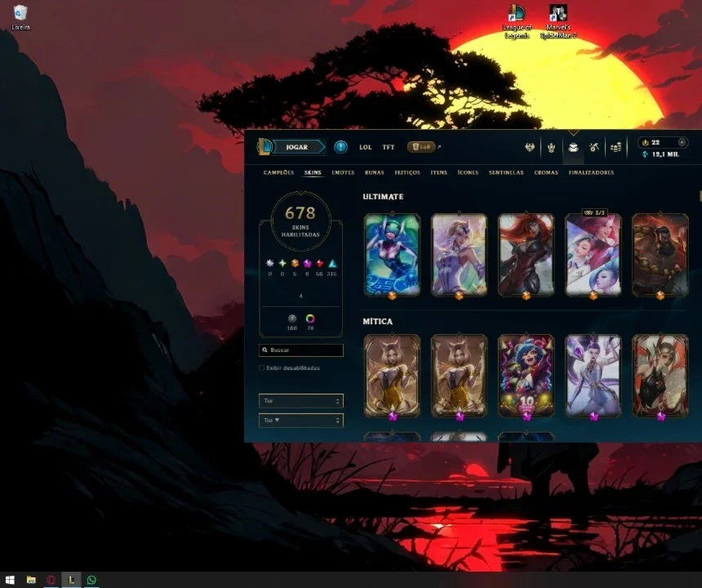Open the Collection backpack icon
The image size is (702, 588).
[x=573, y=147]
